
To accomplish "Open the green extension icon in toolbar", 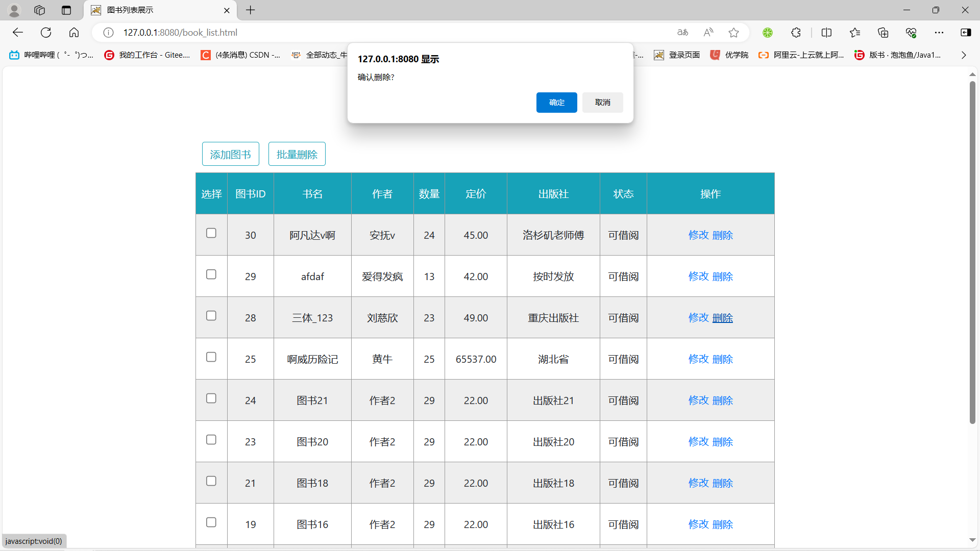I will (768, 33).
